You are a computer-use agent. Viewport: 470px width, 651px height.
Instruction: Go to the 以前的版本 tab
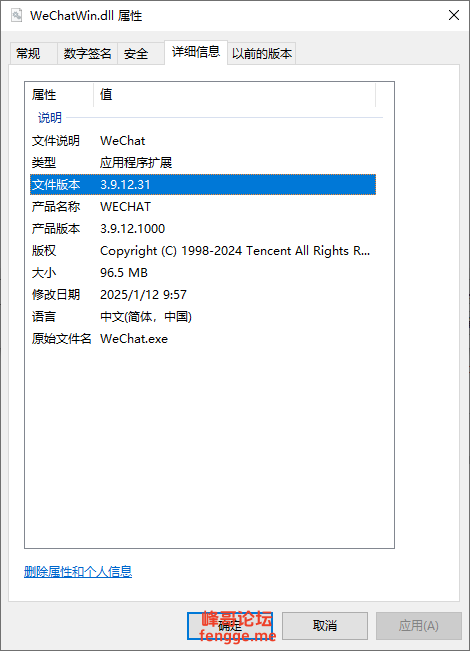[x=262, y=54]
